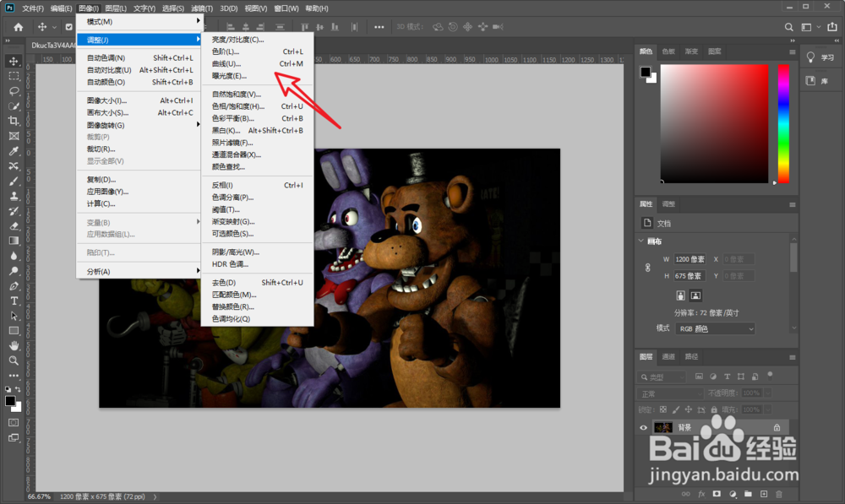Toggle Quick Mask mode
The image size is (845, 504).
(x=14, y=423)
